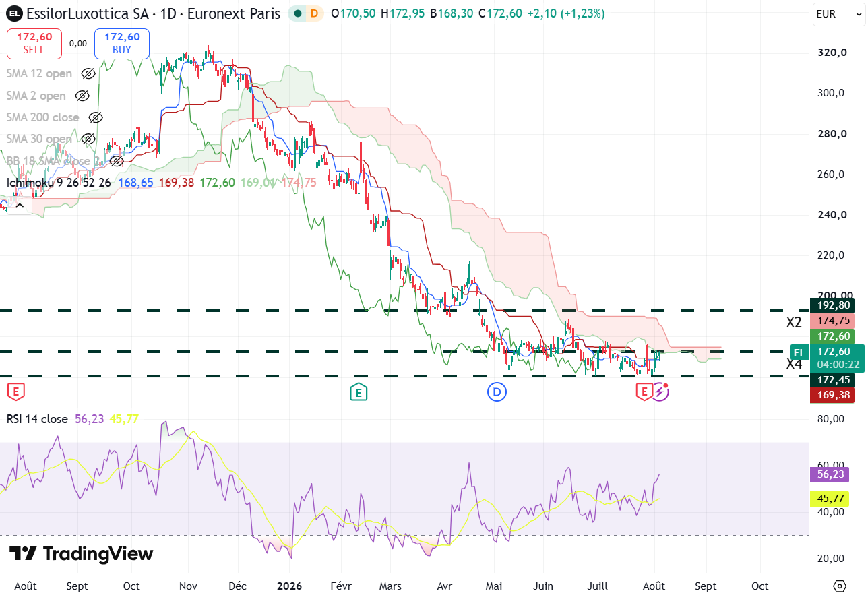Select the Ichimoku 9 26 52 26 legend
Screen dimensions: 868x595
(59, 183)
